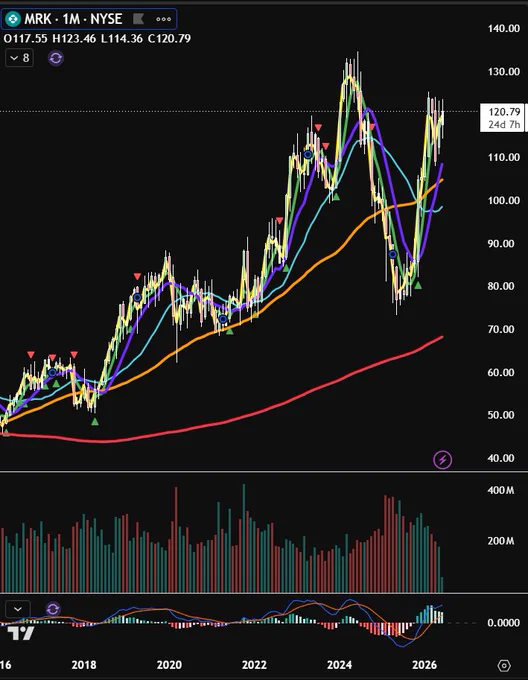Click the 2018 time axis label
528x680 pixels.
(x=84, y=665)
